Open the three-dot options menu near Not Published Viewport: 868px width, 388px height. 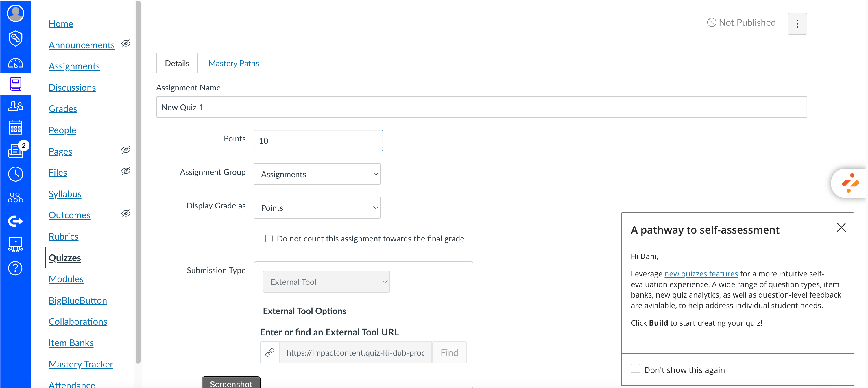[x=797, y=24]
